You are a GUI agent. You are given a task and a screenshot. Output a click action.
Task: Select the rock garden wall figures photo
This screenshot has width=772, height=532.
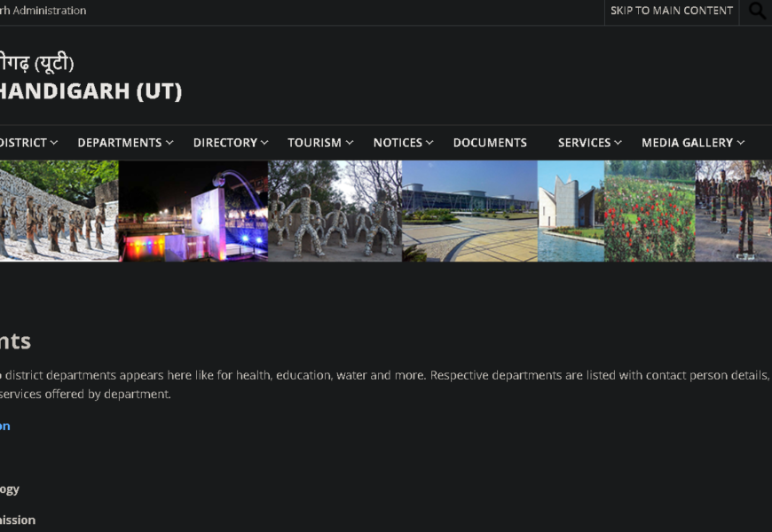tap(59, 211)
